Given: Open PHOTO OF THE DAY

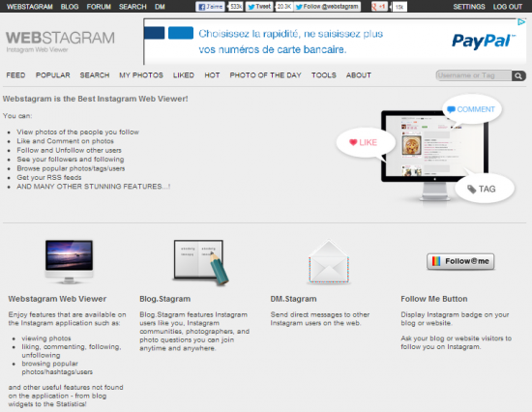Looking at the screenshot, I should click(x=265, y=75).
